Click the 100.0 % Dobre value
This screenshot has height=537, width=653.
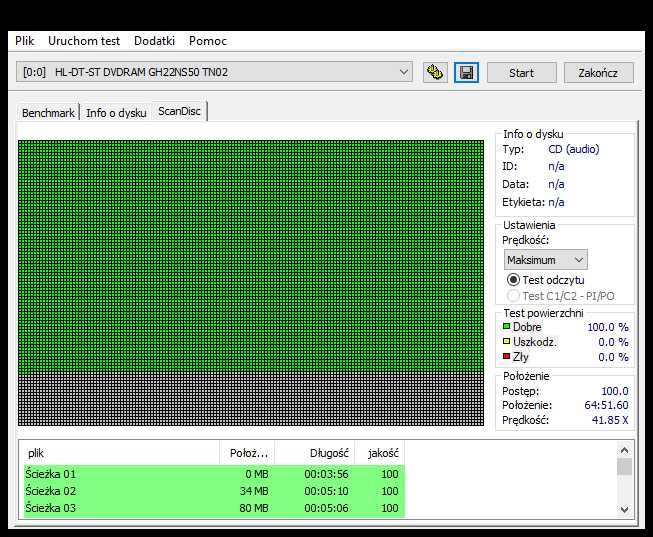608,327
